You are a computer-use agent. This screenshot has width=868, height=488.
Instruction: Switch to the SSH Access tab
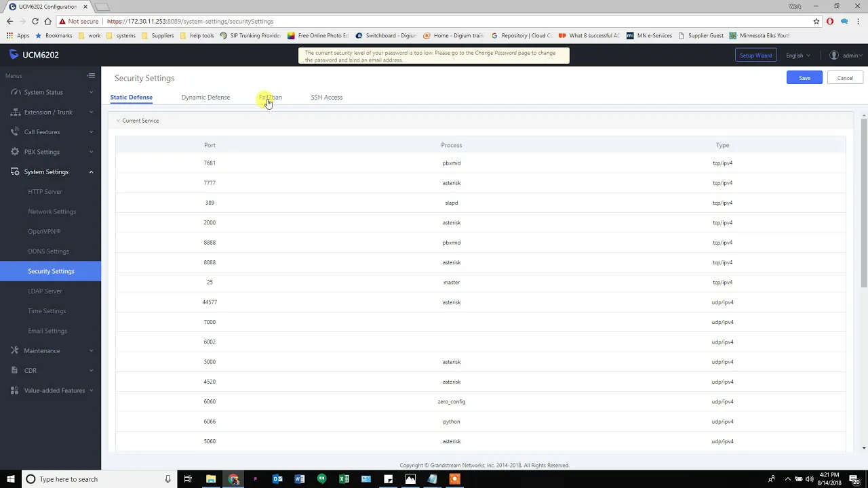pyautogui.click(x=327, y=97)
